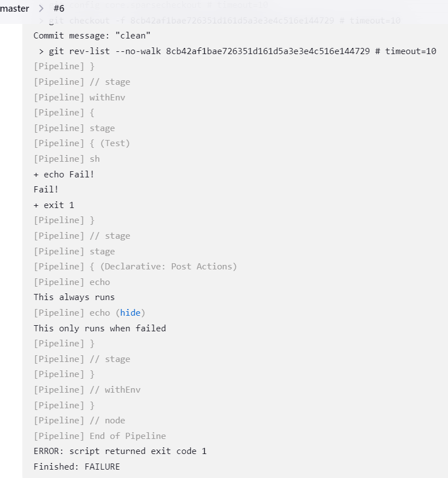
Task: Click the master breadcrumb link
Action: tap(15, 8)
